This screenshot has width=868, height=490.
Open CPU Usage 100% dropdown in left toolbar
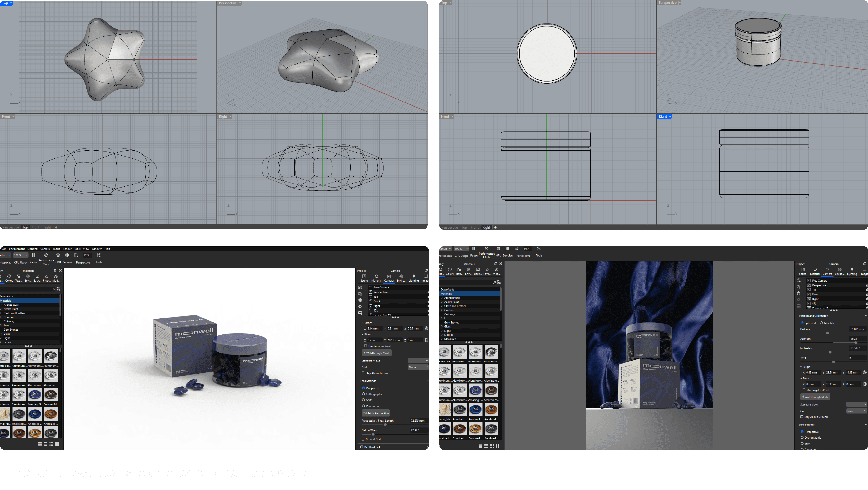pyautogui.click(x=21, y=255)
